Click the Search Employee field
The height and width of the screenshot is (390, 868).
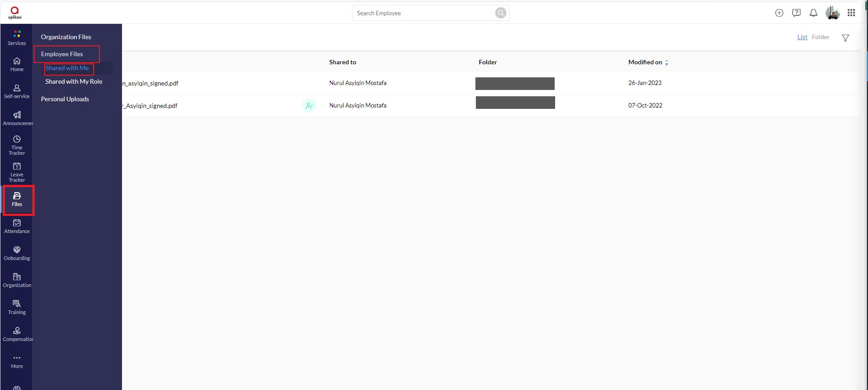click(x=430, y=13)
